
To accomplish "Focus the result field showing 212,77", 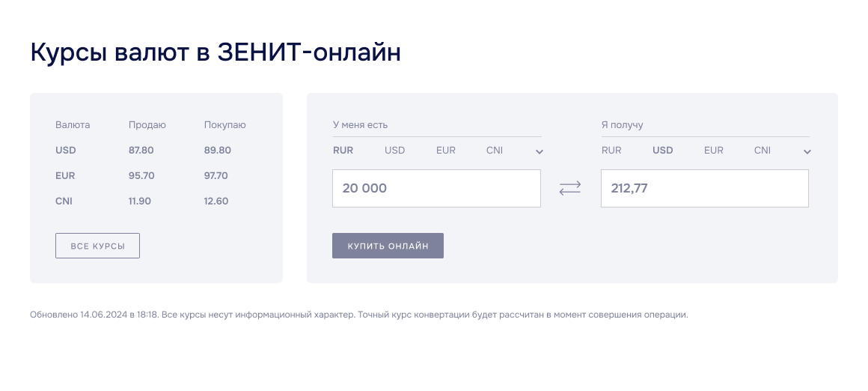I will (x=704, y=189).
